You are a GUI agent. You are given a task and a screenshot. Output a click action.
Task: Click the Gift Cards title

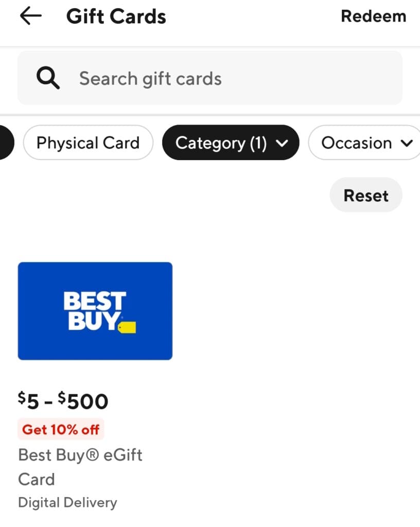coord(116,15)
